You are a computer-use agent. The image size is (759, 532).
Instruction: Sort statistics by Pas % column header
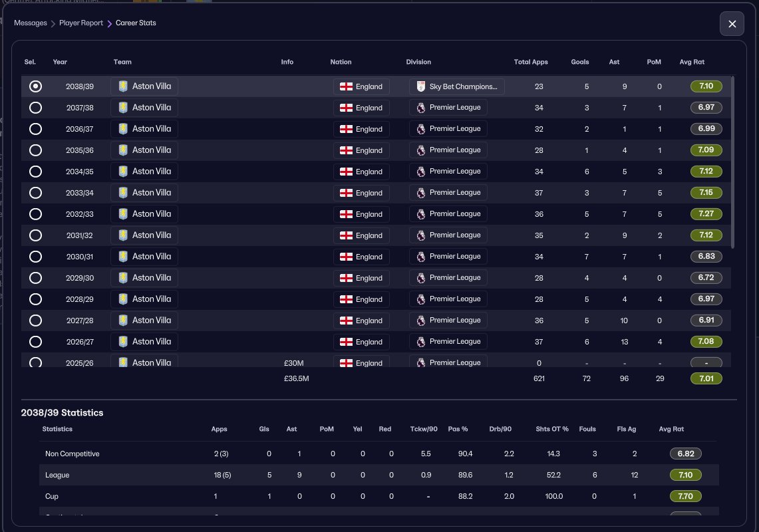pos(458,429)
